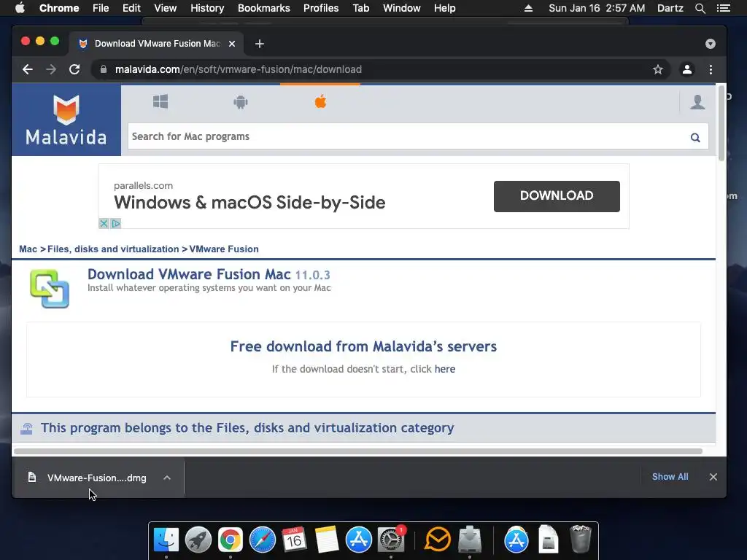Open the Apple menu

point(20,8)
